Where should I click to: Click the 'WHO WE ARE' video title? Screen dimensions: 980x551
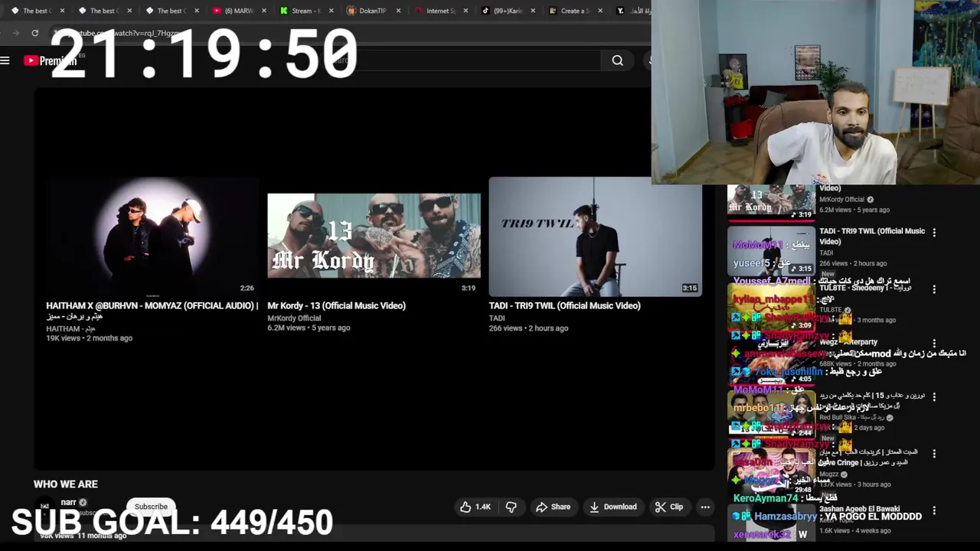(66, 484)
